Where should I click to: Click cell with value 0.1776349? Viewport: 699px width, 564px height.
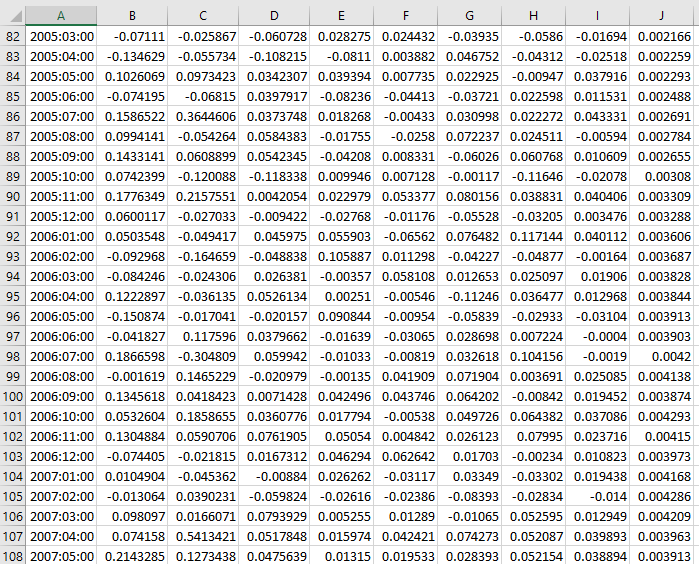pyautogui.click(x=132, y=197)
